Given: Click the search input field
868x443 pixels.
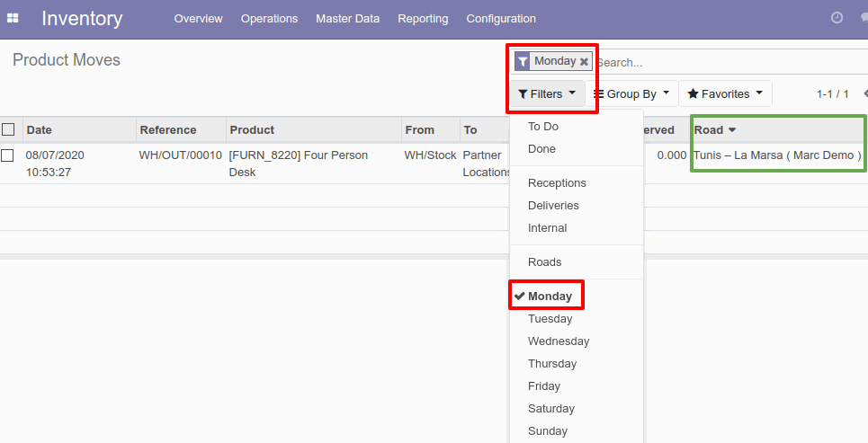Looking at the screenshot, I should (729, 63).
